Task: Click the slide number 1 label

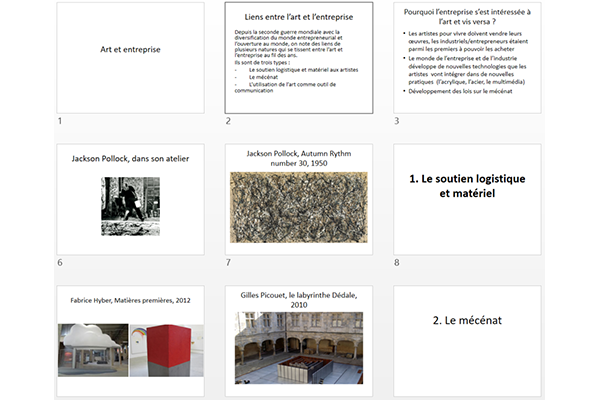Action: 60,121
